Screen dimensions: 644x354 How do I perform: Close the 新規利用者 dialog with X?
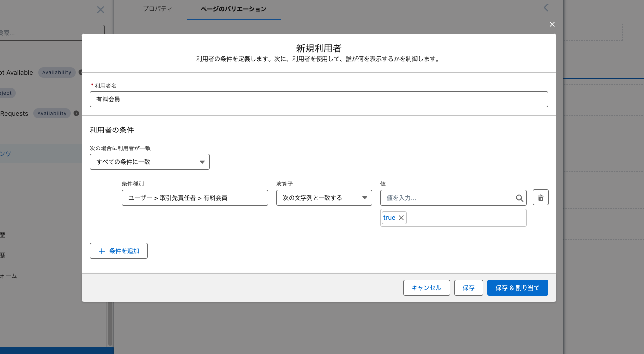click(552, 24)
